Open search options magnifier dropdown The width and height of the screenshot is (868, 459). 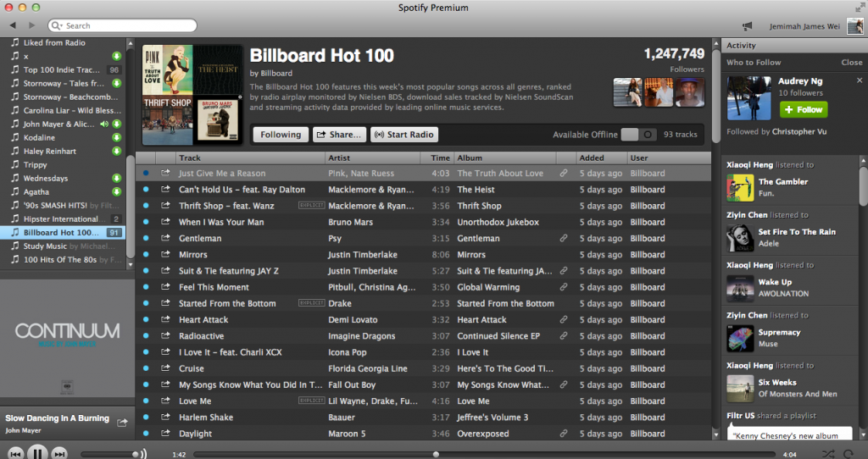coord(57,25)
